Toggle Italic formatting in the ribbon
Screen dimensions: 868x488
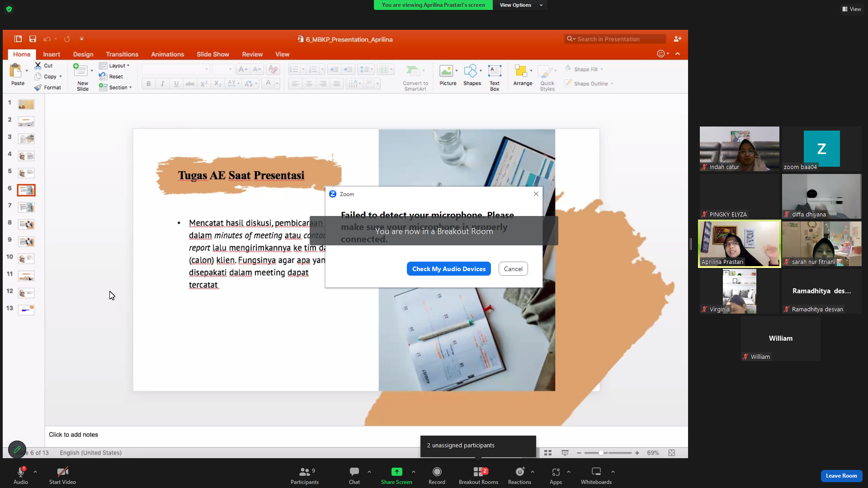point(162,84)
